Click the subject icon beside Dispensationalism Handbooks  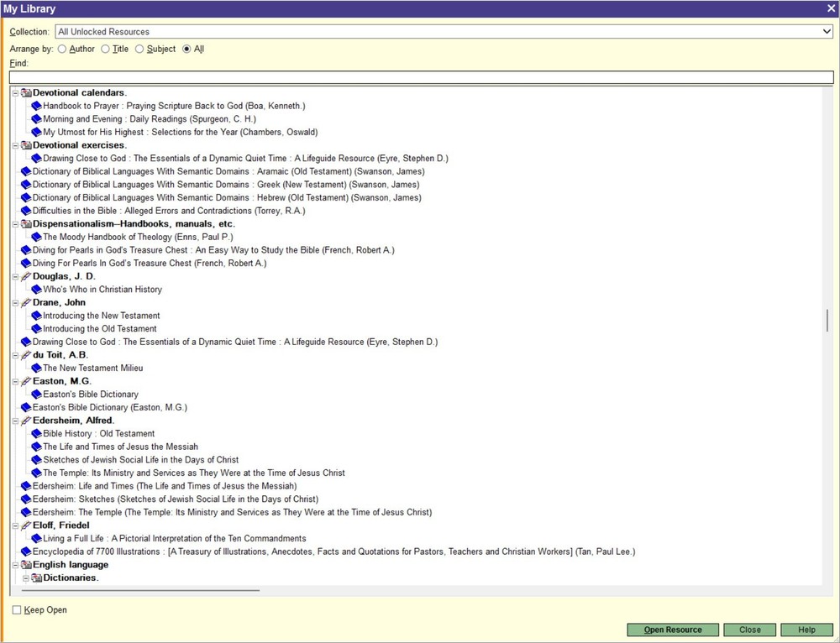coord(26,224)
